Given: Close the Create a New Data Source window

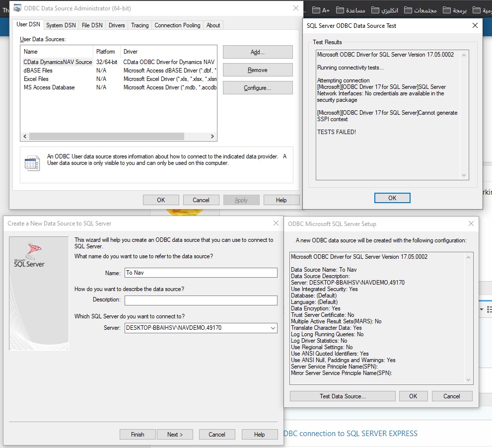Looking at the screenshot, I should click(x=276, y=223).
